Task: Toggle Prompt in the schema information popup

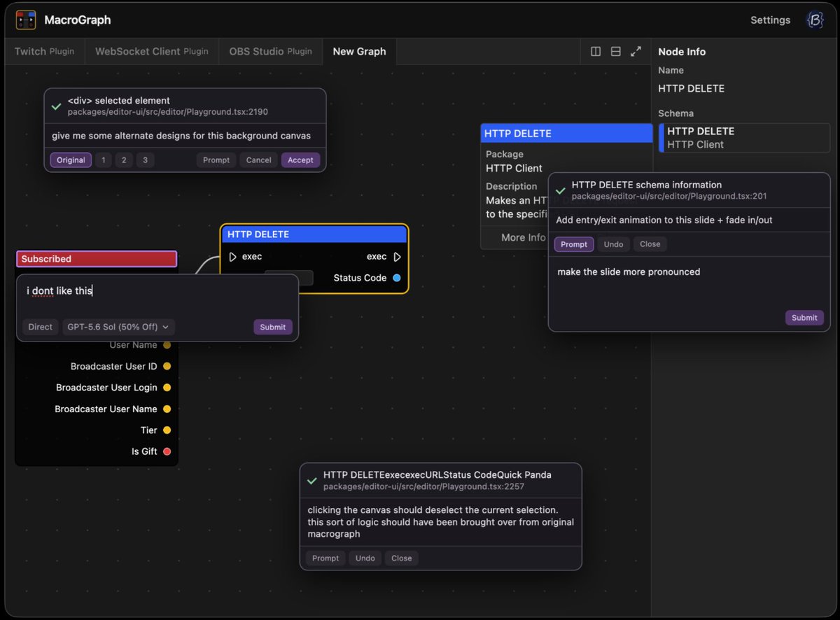Action: 574,244
